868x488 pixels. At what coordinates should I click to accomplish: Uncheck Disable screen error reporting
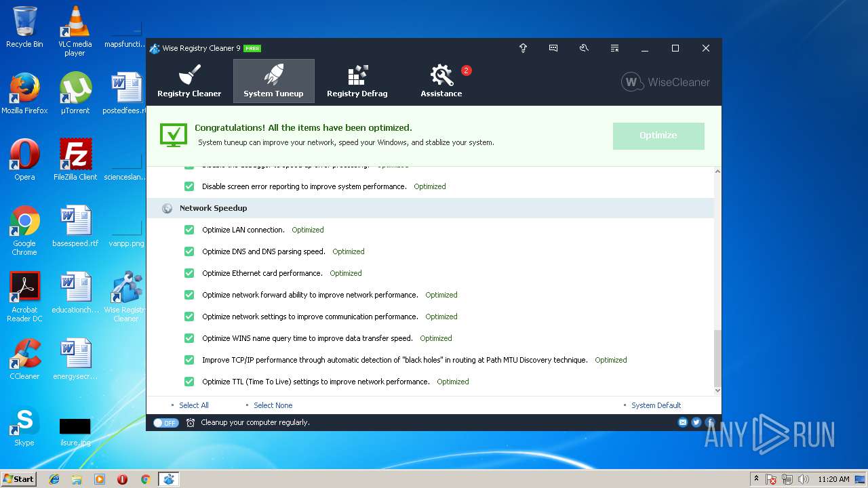tap(189, 186)
